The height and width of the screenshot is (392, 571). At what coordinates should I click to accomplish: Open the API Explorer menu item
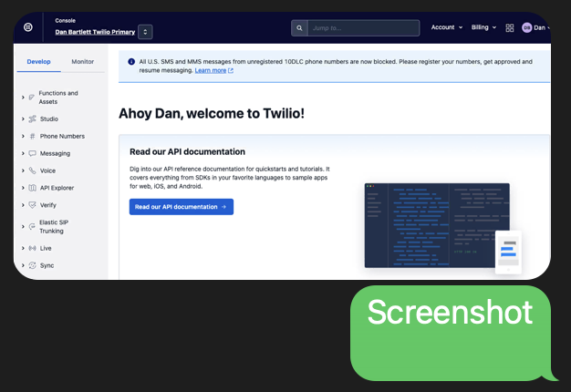57,188
